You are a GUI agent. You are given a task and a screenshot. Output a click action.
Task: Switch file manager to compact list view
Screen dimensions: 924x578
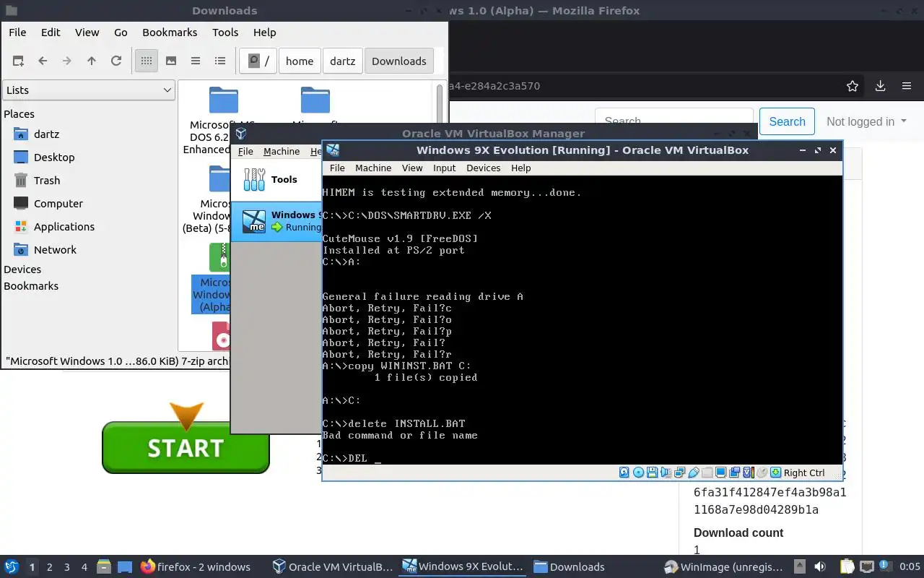pyautogui.click(x=196, y=61)
